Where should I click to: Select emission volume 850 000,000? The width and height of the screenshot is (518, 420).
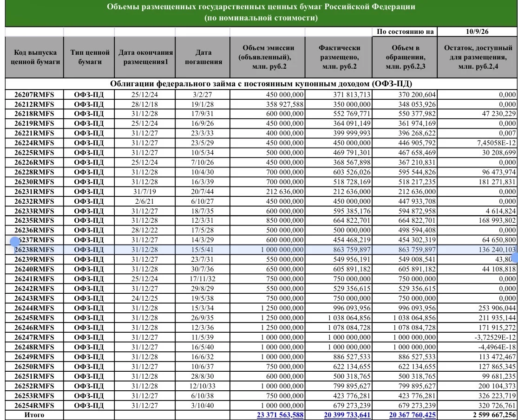pos(268,220)
